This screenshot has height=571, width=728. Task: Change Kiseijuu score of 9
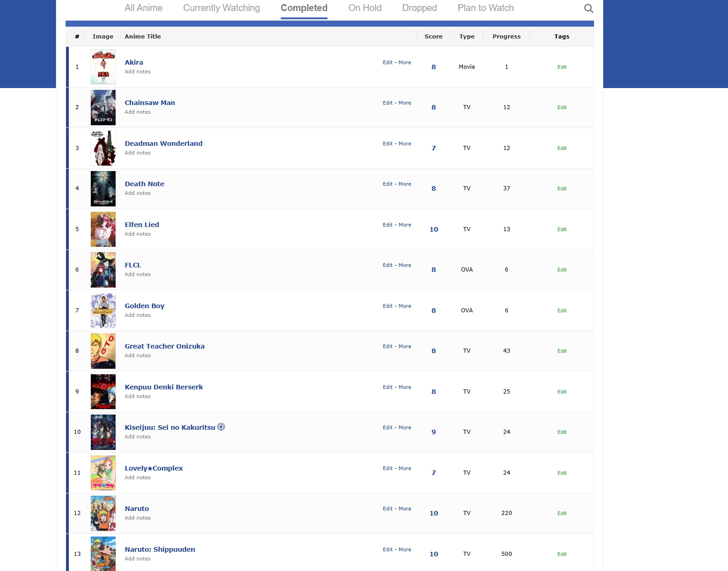tap(433, 432)
